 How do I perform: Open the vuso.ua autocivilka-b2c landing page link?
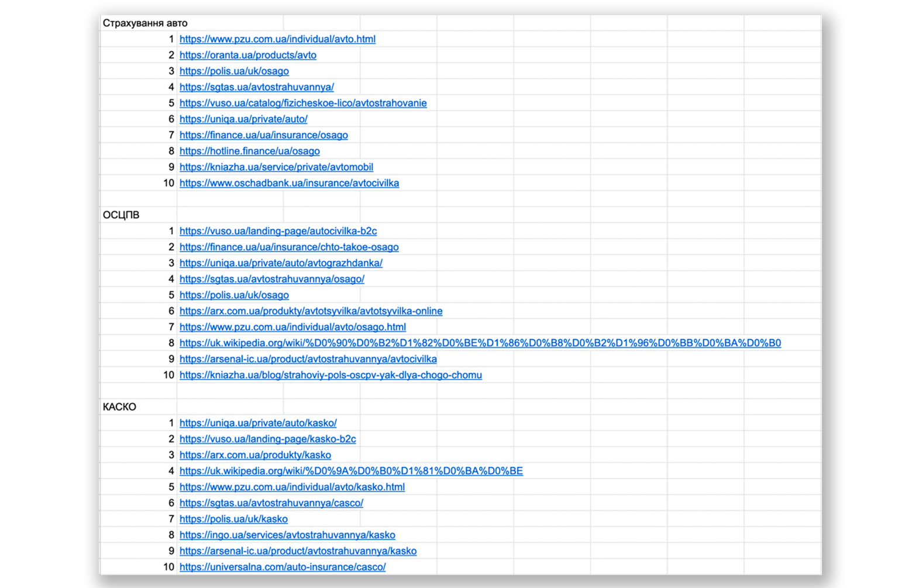click(278, 231)
